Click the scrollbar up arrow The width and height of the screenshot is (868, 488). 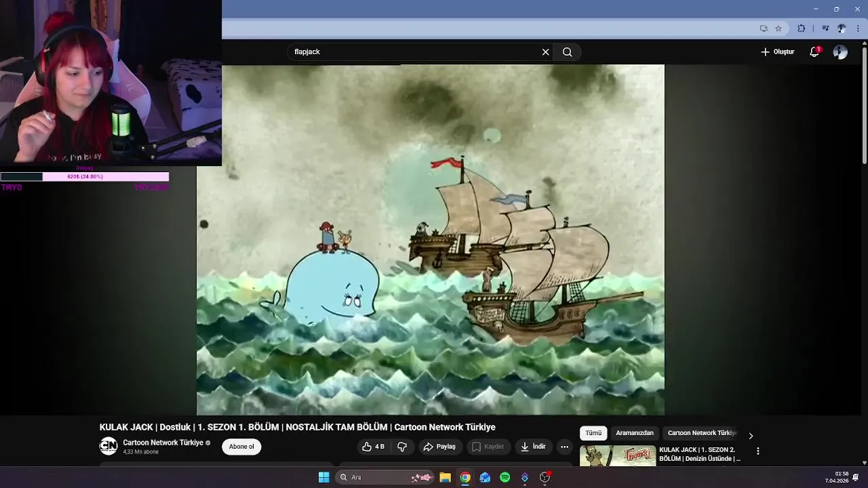[x=864, y=43]
